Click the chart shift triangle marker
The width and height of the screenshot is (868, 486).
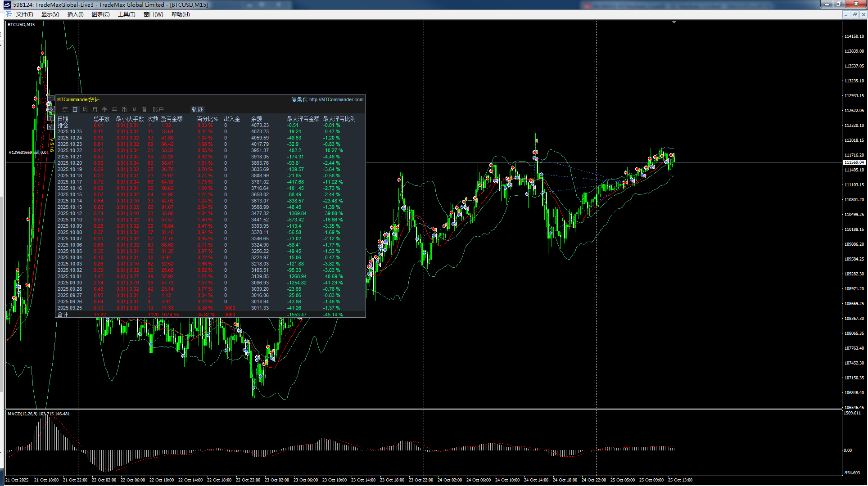(674, 22)
